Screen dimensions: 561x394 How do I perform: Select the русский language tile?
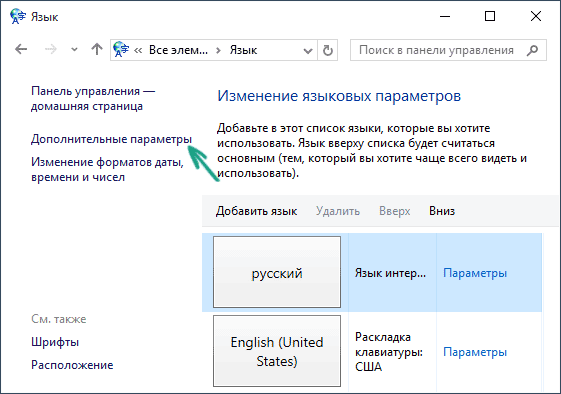277,272
